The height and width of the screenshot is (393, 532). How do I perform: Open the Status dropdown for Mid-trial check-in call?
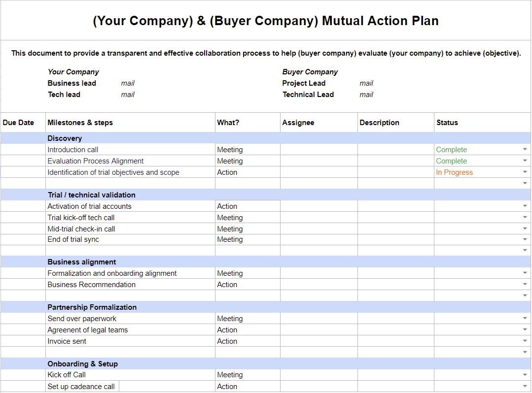[x=525, y=228]
